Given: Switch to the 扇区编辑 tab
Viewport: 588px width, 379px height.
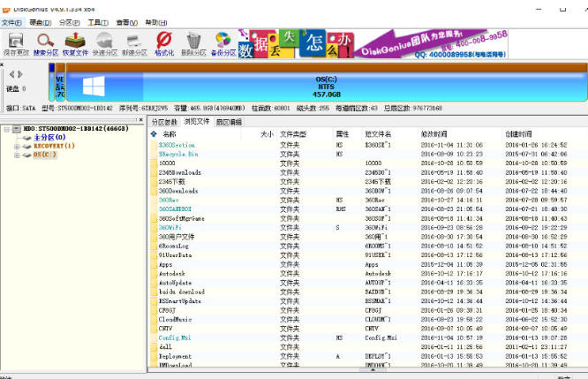Looking at the screenshot, I should 229,122.
